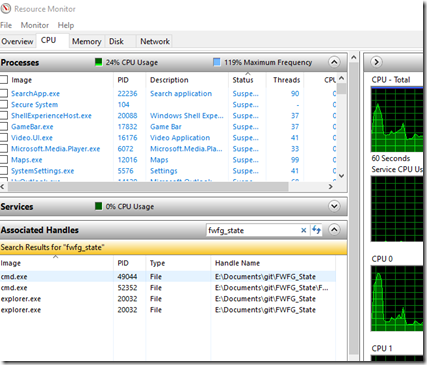Expand the Services section
The width and height of the screenshot is (427, 365).
[334, 206]
